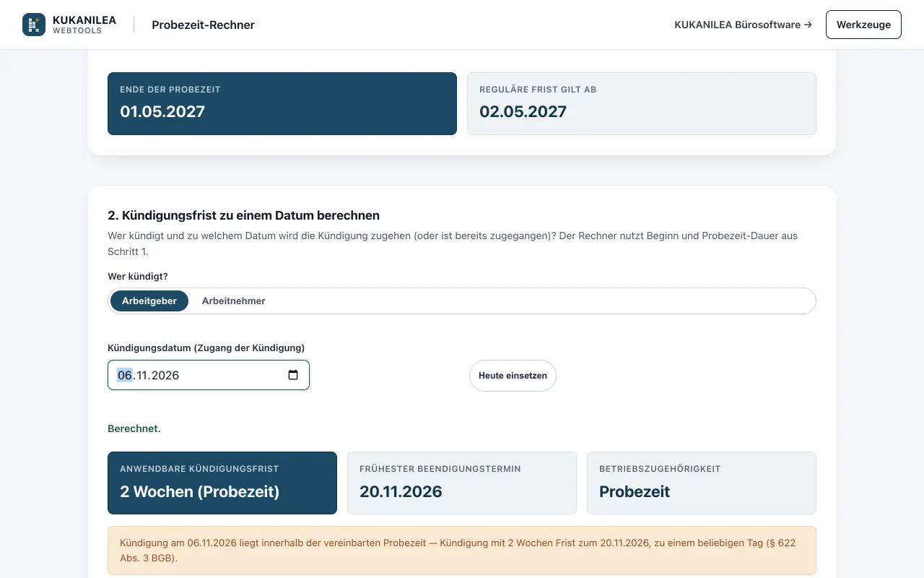Click the KUKANILEA Webtools logo icon
This screenshot has height=578, width=924.
34,25
